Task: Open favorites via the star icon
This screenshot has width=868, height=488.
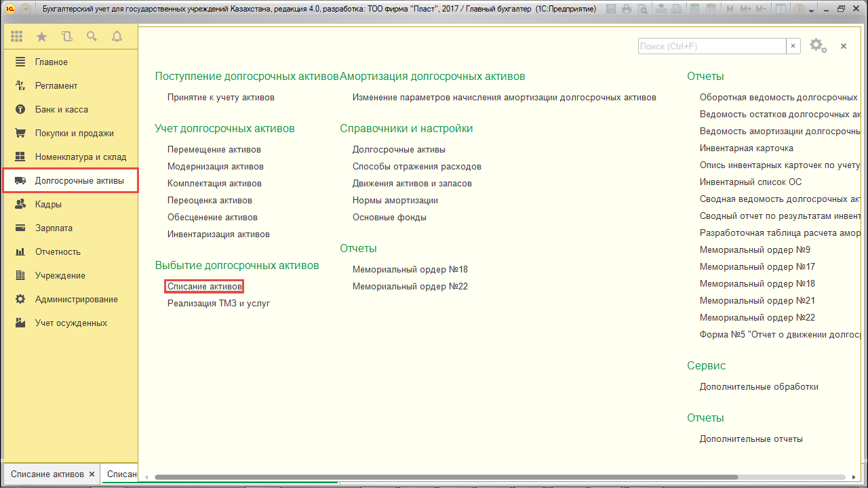Action: point(41,37)
